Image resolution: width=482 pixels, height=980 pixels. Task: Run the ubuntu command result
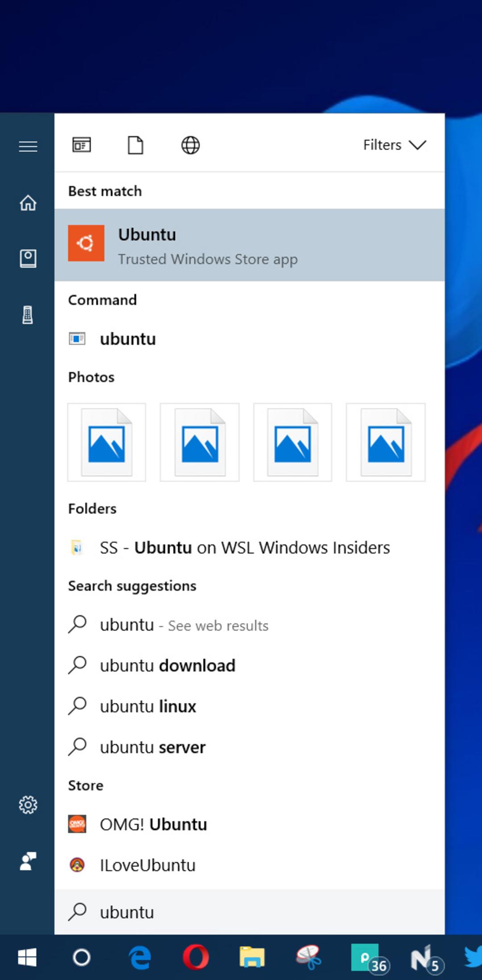249,339
